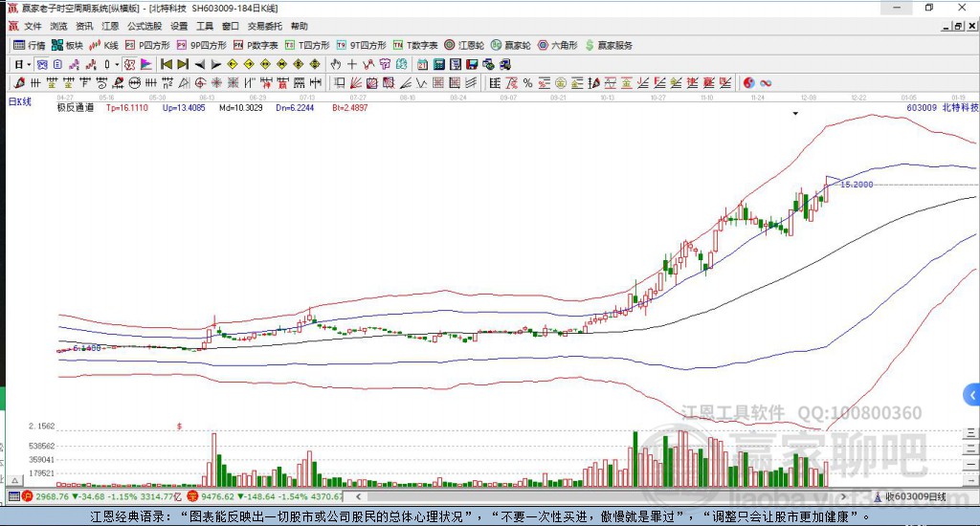The image size is (980, 526).
Task: Open the 行情 quotes view
Action: tap(30, 45)
